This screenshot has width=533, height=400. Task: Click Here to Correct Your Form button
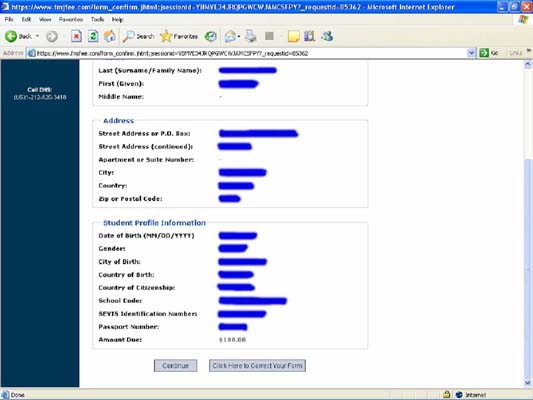[257, 366]
